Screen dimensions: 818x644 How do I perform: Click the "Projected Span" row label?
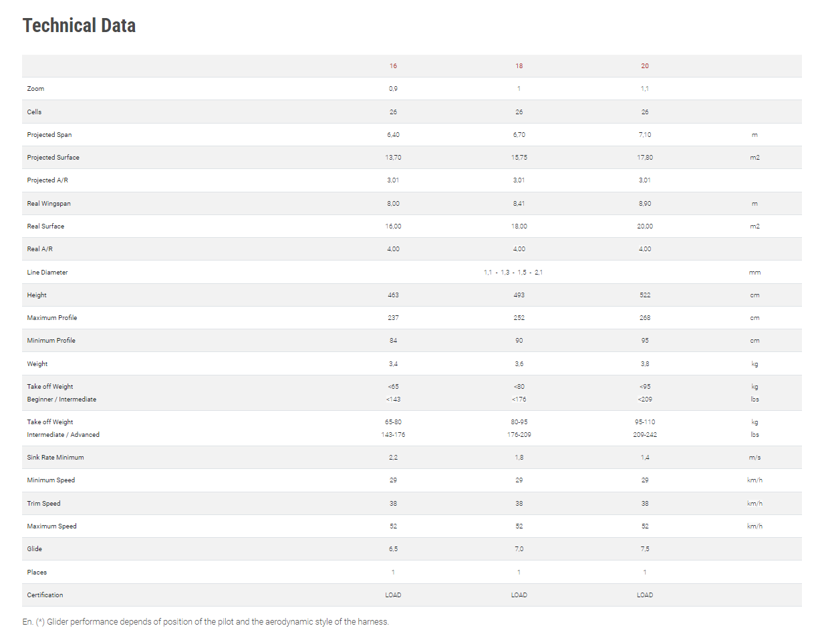(49, 135)
